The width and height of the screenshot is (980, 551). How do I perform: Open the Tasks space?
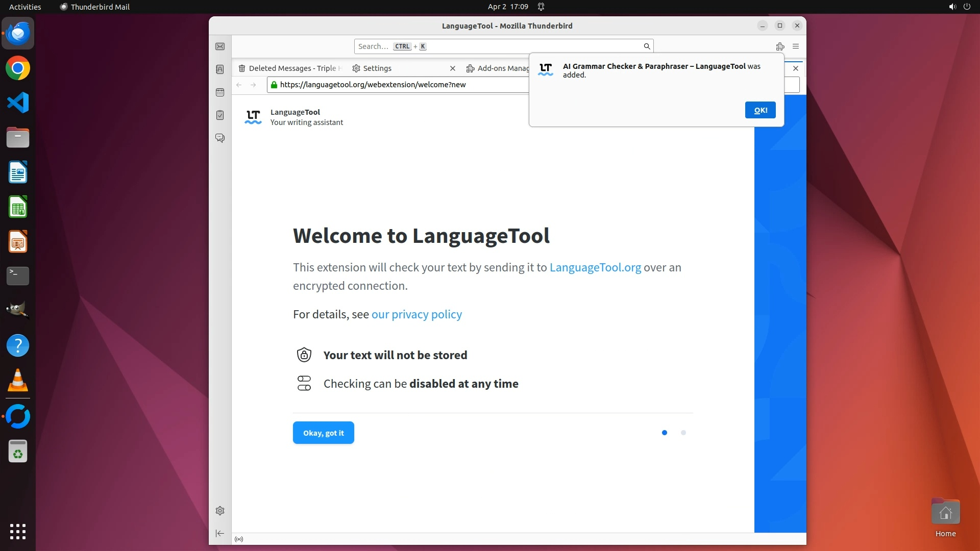click(220, 115)
